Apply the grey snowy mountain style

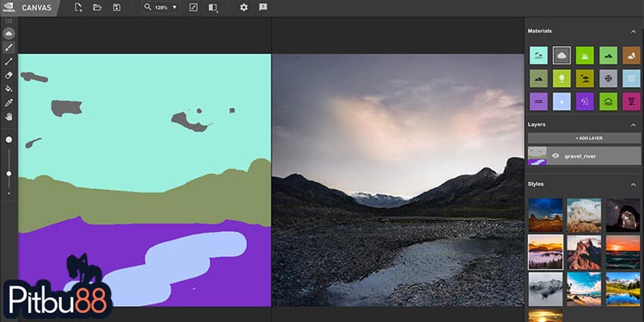tap(545, 289)
